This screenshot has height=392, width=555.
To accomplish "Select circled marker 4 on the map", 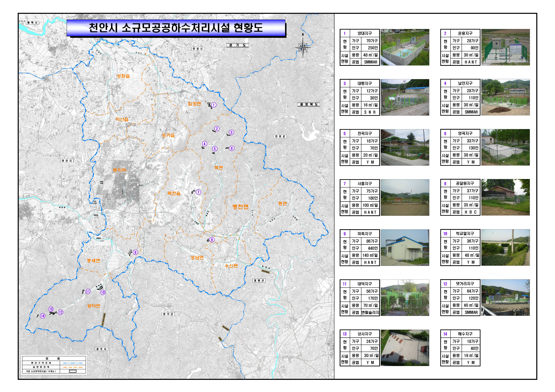I will pos(204,144).
